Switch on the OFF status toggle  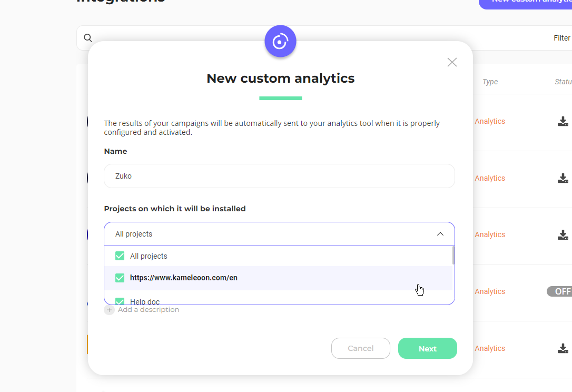[x=560, y=291]
